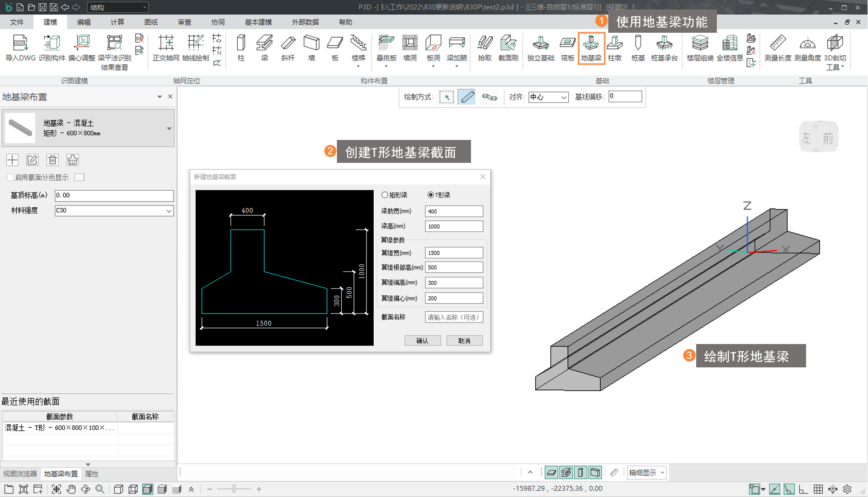Image resolution: width=868 pixels, height=497 pixels.
Task: Select the T形梁 radio button
Action: tap(431, 195)
